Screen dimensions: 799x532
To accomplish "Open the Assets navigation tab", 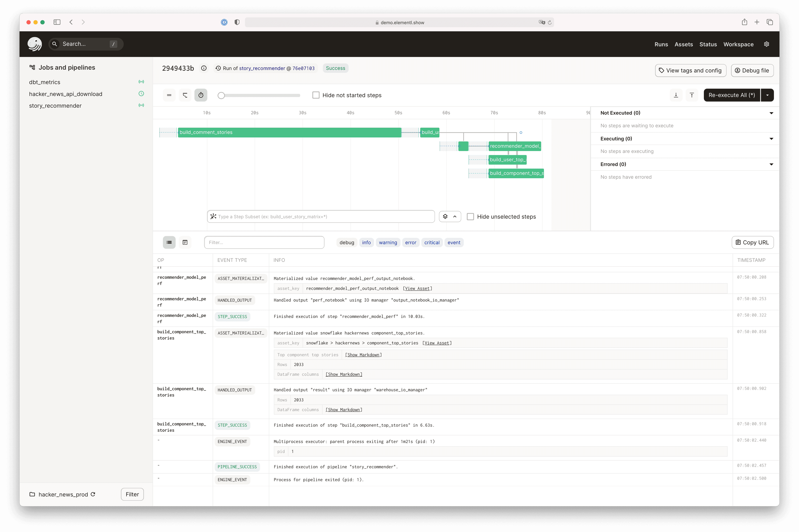I will [x=683, y=45].
